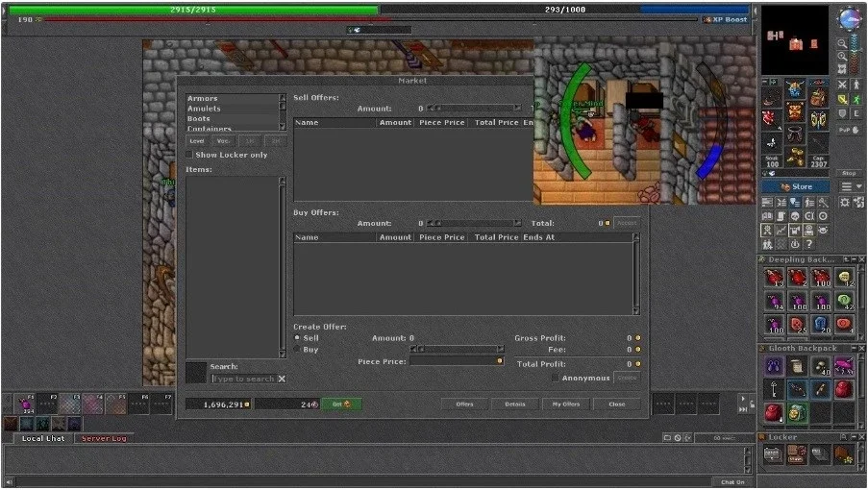Open the sidebar menu dropdown
The image size is (868, 490).
click(852, 186)
